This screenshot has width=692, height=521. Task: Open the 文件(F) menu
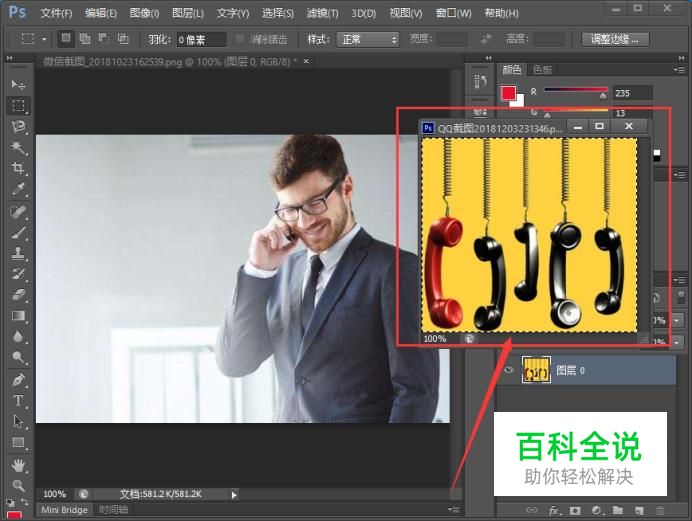(x=56, y=13)
